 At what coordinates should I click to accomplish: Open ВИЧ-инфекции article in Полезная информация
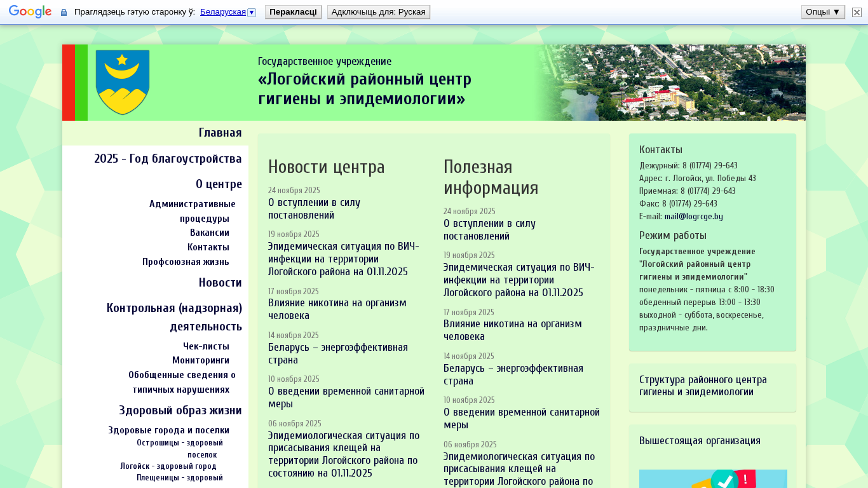(x=519, y=280)
